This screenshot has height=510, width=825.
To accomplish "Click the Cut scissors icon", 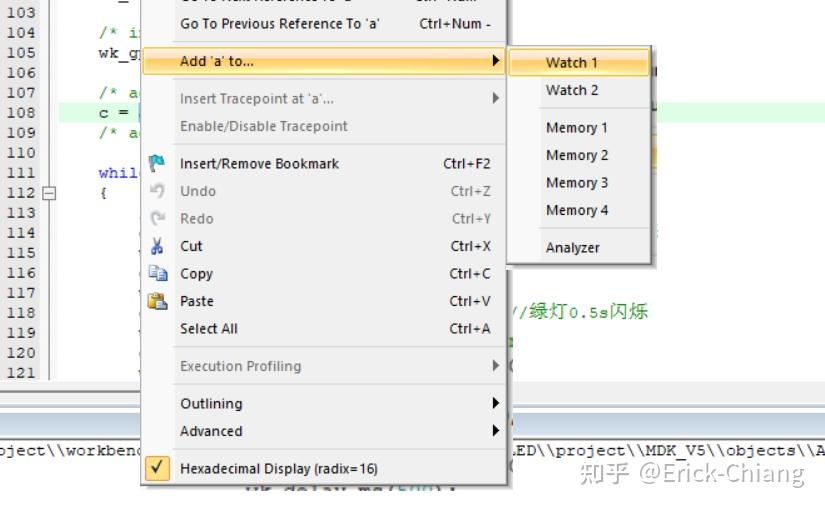I will pos(157,246).
